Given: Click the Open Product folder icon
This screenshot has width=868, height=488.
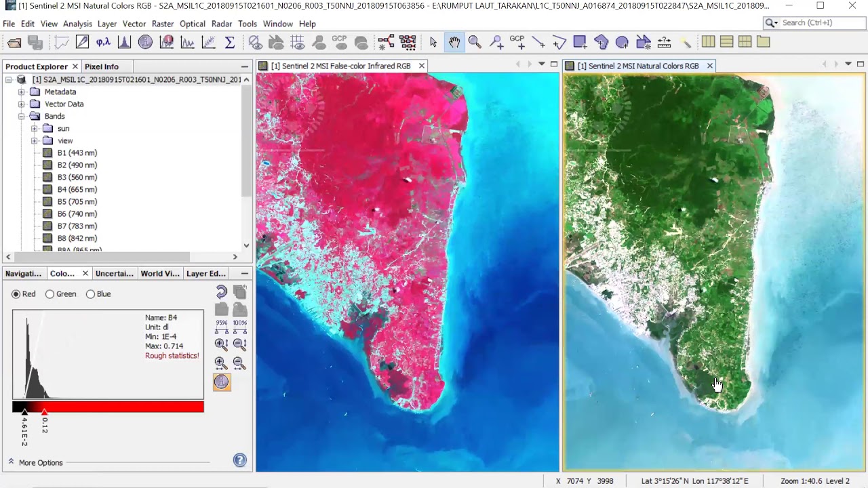Looking at the screenshot, I should tap(14, 43).
